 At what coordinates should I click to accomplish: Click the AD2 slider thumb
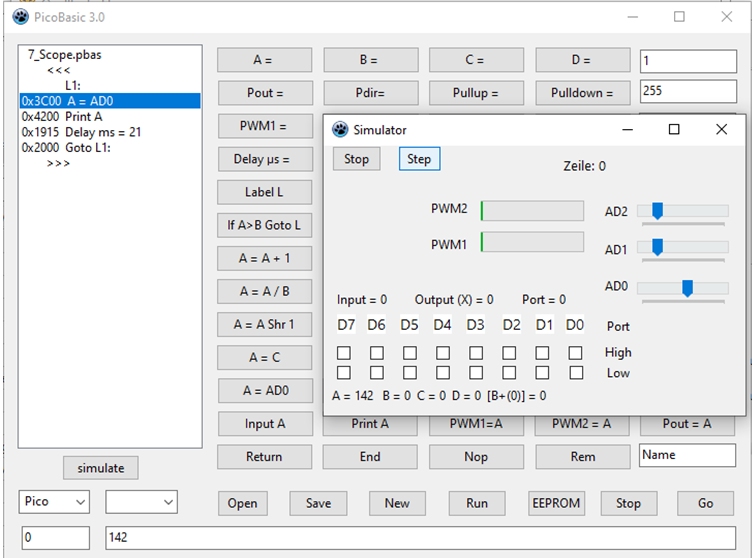657,211
